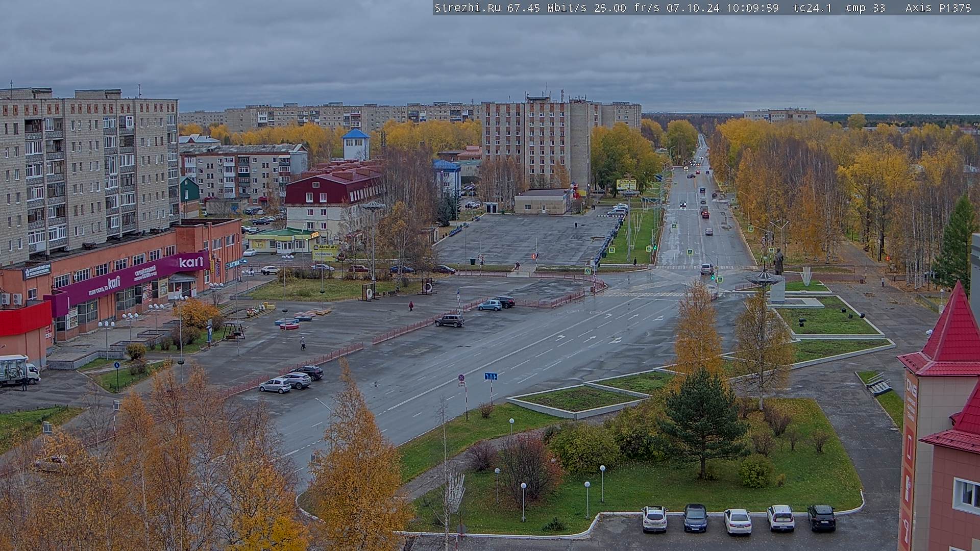Image resolution: width=980 pixels, height=551 pixels.
Task: Click the Strezhi.Ru overlay text
Action: [467, 8]
